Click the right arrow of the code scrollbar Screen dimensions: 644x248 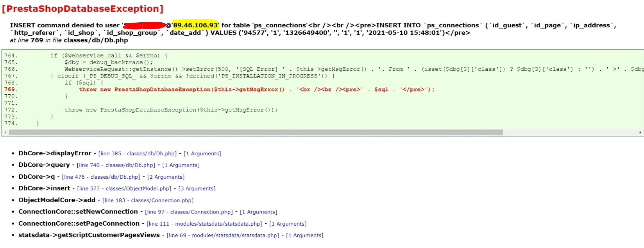pos(640,133)
